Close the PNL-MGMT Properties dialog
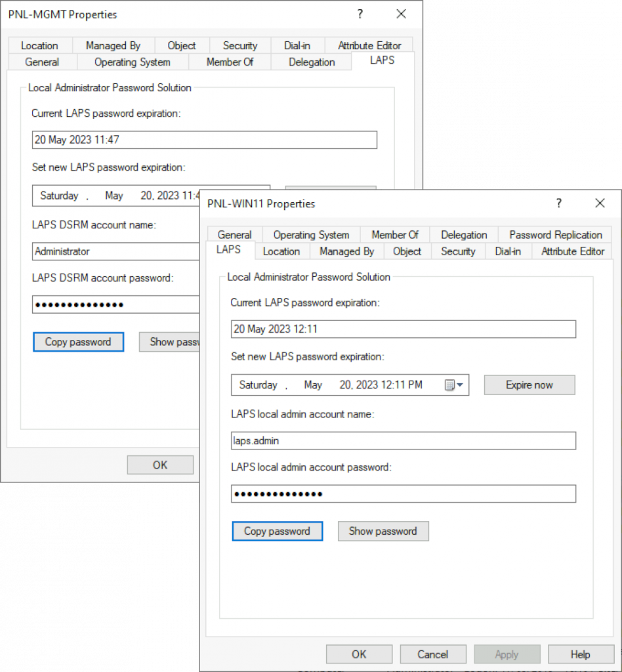 click(401, 14)
